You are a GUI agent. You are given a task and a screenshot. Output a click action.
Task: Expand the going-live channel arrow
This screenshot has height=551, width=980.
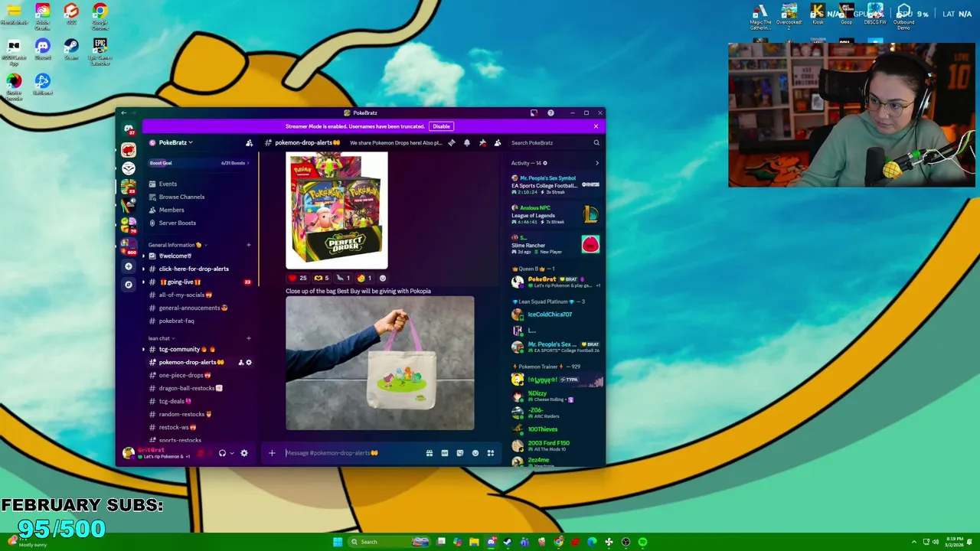[x=143, y=282]
